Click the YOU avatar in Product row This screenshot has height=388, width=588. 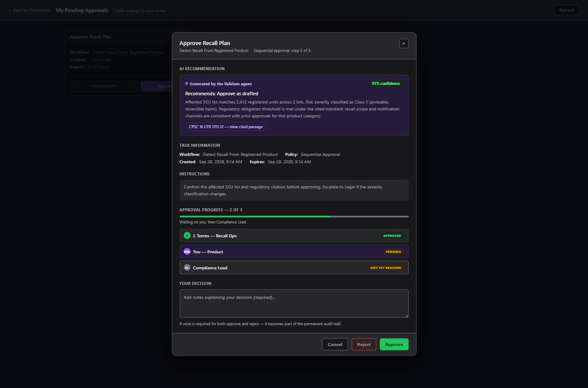[187, 252]
